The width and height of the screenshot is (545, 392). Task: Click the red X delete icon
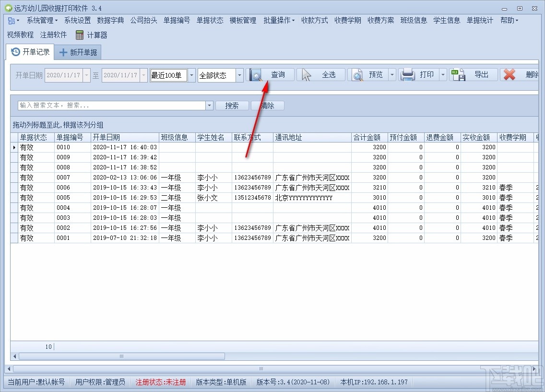(509, 75)
